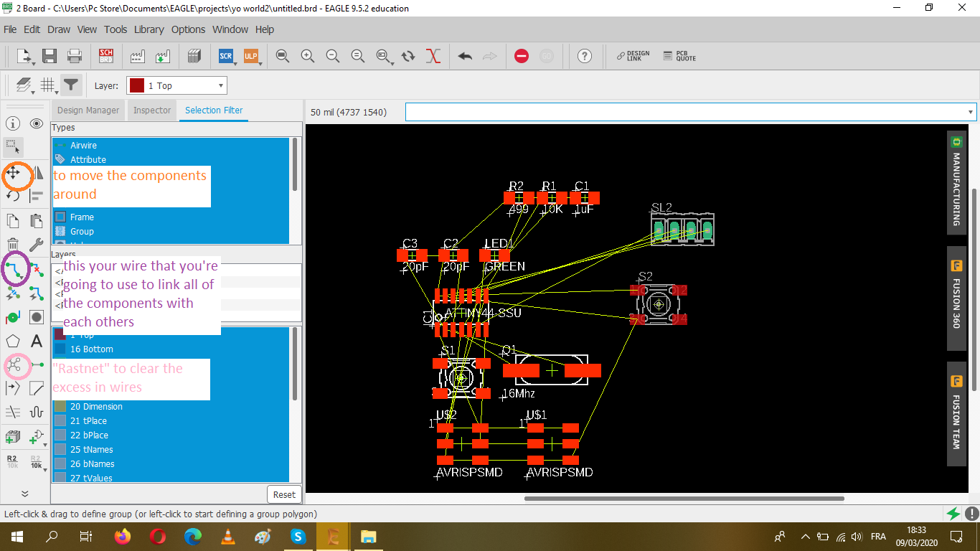
Task: Open Help with the question mark icon
Action: click(585, 56)
